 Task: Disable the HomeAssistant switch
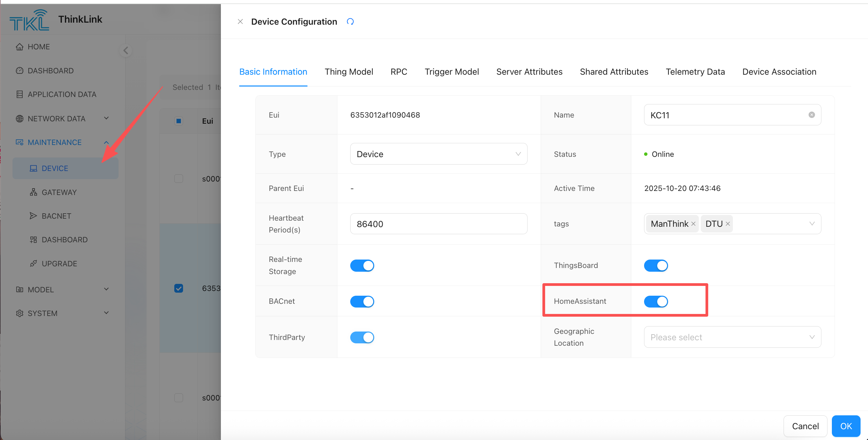656,301
